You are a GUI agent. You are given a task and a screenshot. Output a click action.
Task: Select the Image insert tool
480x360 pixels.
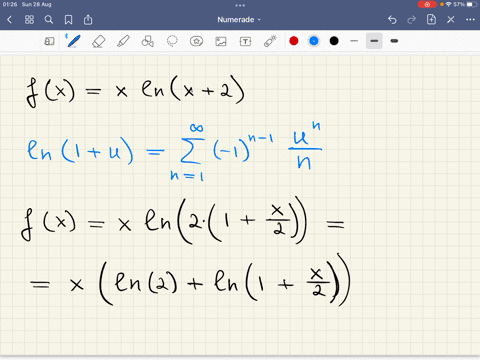pos(221,41)
